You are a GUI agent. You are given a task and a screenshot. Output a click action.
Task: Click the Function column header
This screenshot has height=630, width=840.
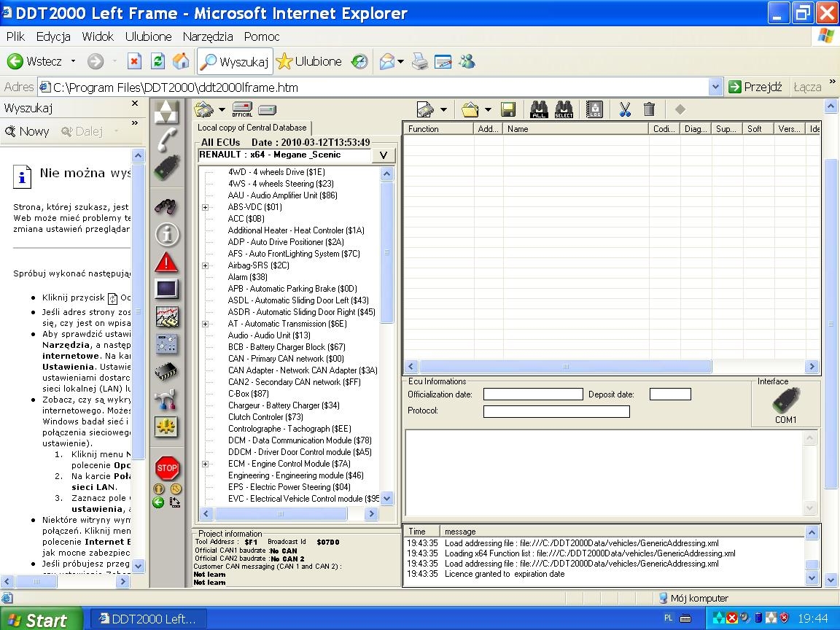(x=439, y=128)
